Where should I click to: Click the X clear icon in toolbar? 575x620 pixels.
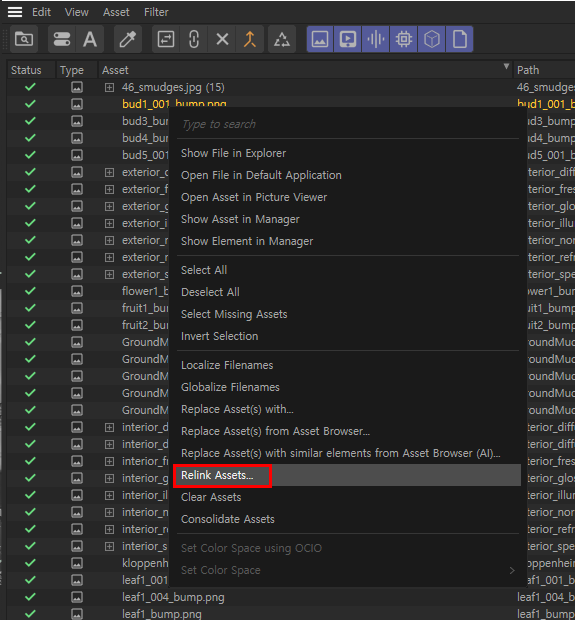click(x=222, y=39)
